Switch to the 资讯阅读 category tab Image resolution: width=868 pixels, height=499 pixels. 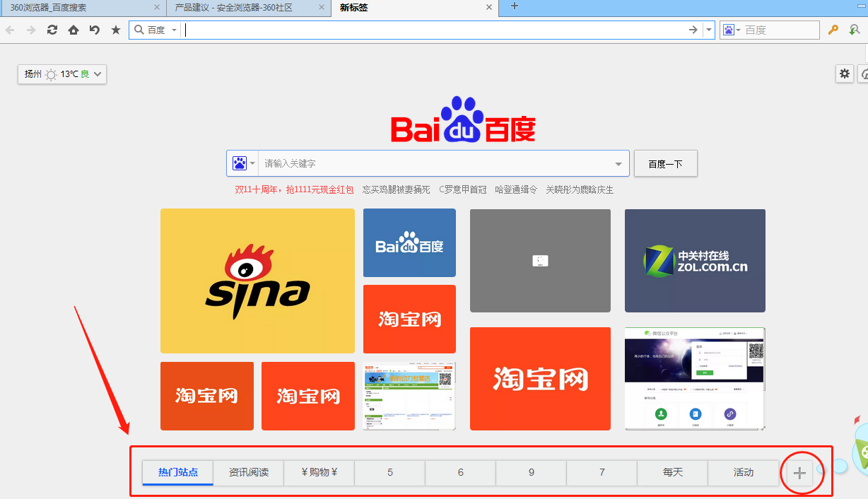(x=249, y=473)
